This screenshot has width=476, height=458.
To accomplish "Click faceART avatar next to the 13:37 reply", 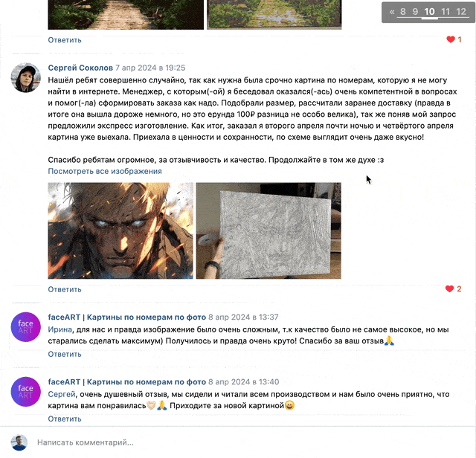I will pyautogui.click(x=26, y=327).
